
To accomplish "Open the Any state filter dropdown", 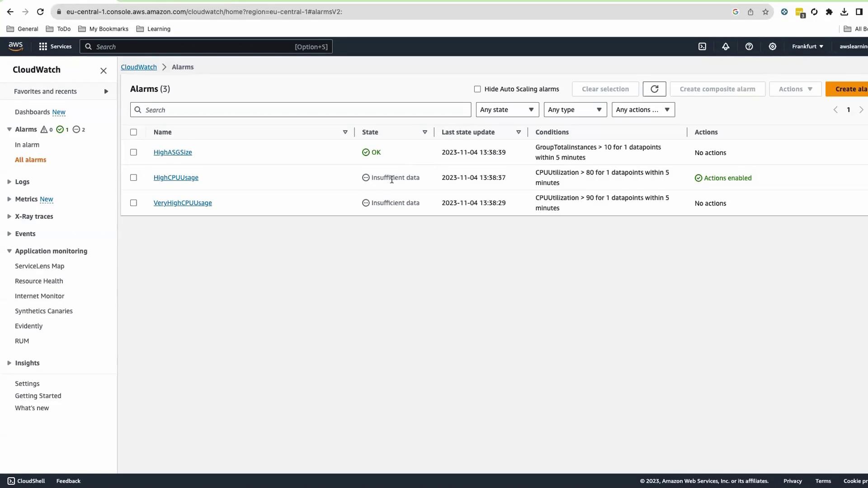I will 507,110.
